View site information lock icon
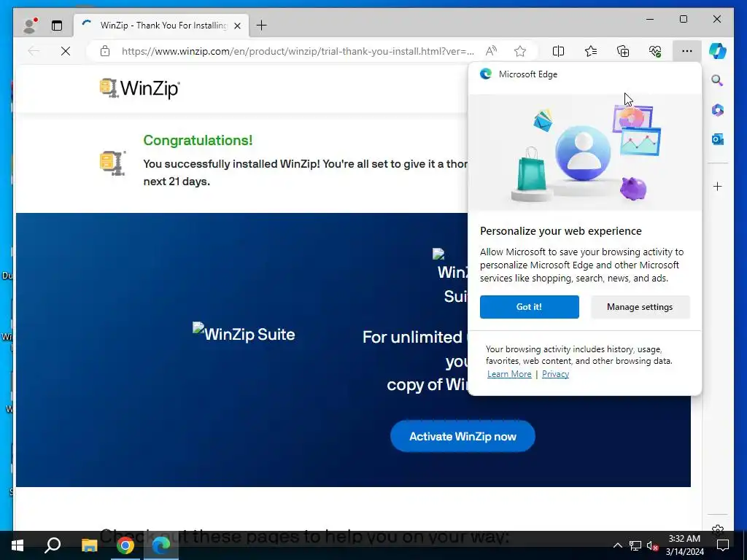The image size is (747, 560). [105, 51]
